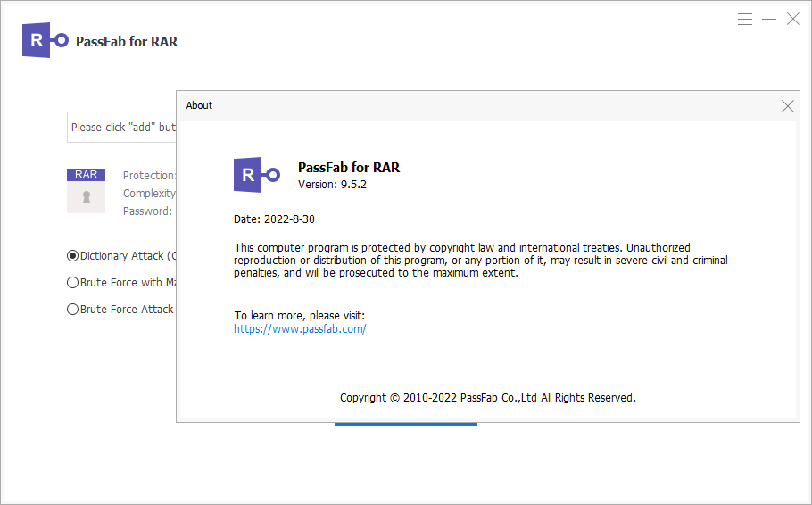This screenshot has width=812, height=505.
Task: Click the RAR lock file icon
Action: [x=86, y=191]
